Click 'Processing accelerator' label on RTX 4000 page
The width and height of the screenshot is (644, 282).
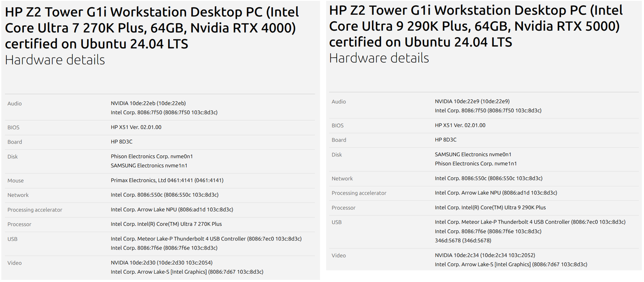[35, 210]
